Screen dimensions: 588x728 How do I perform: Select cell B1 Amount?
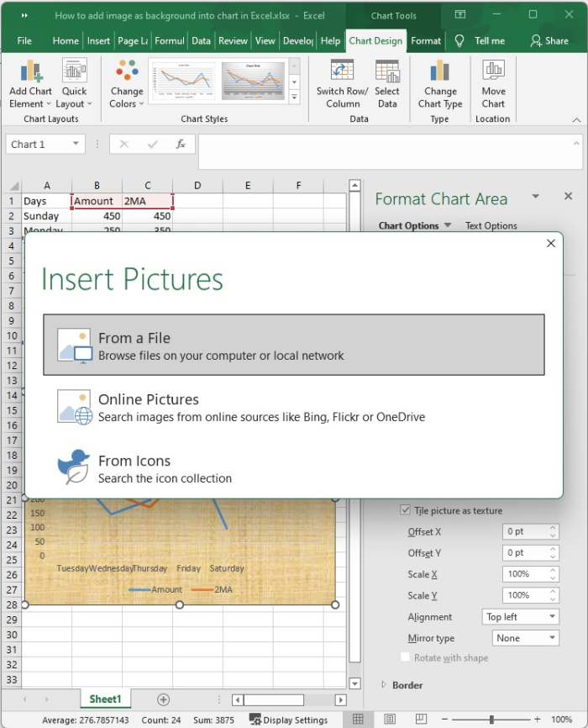[x=97, y=201]
